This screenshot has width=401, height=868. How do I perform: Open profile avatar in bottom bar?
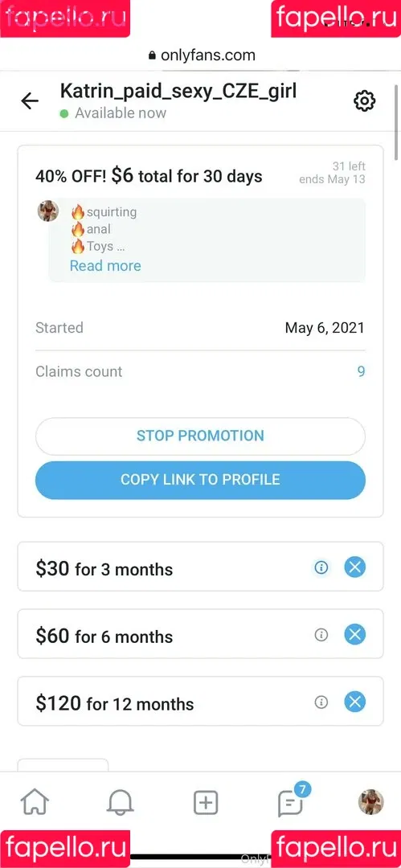(370, 801)
